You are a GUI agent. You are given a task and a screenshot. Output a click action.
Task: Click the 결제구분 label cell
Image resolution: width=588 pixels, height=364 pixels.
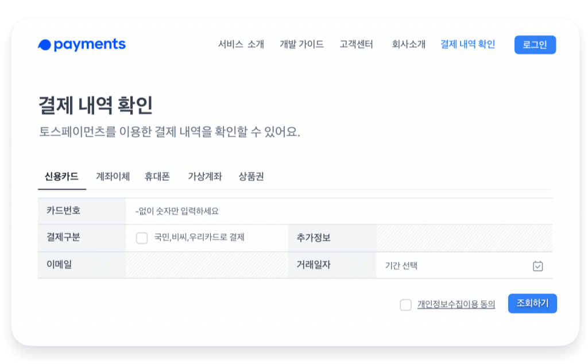(82, 238)
